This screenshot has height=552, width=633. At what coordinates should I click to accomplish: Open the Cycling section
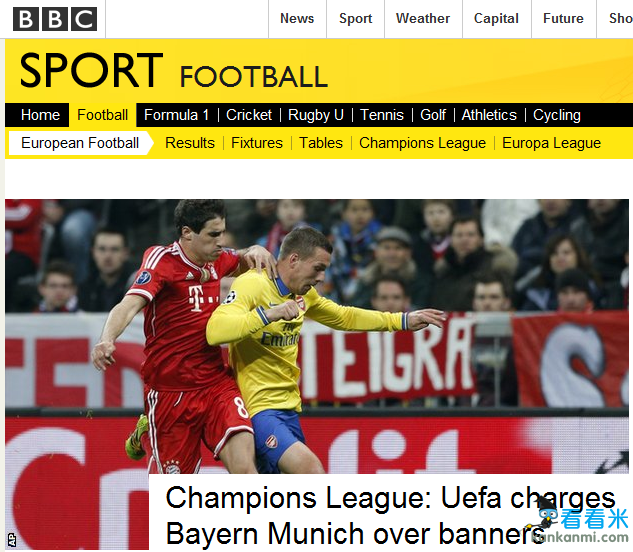(557, 115)
